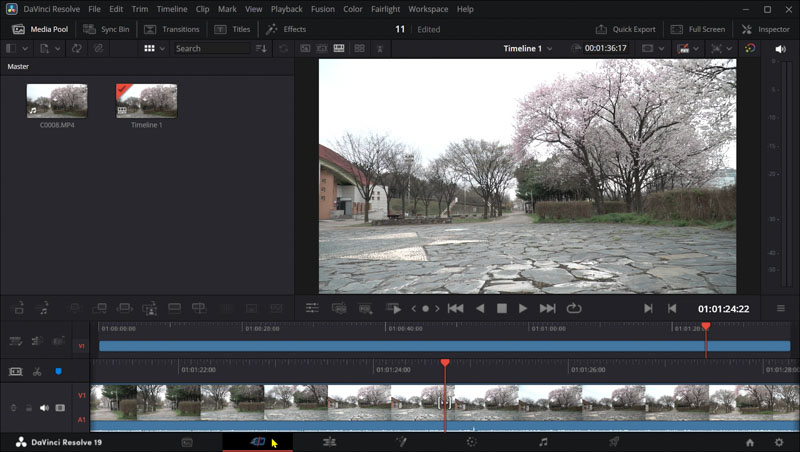Open the Clip menu
Screen dimensions: 800x452
[x=203, y=9]
